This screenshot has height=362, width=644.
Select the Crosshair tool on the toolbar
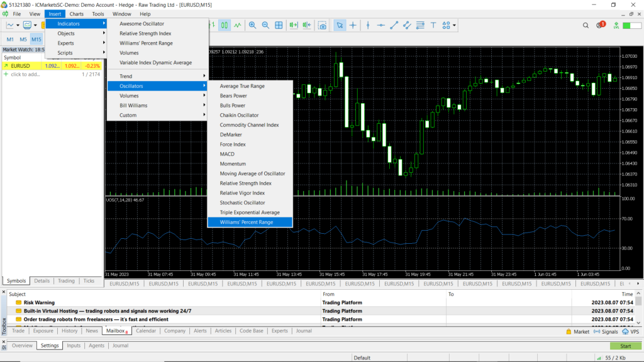pos(353,25)
